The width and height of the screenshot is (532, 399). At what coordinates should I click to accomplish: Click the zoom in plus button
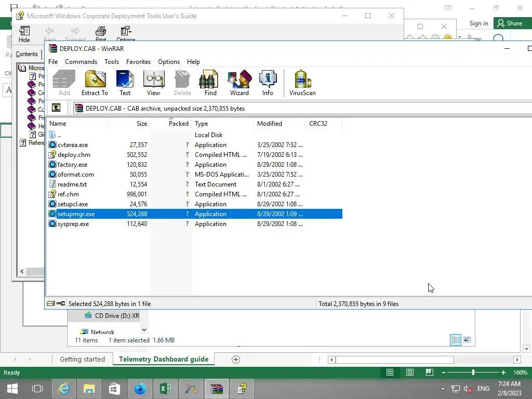[x=503, y=373]
